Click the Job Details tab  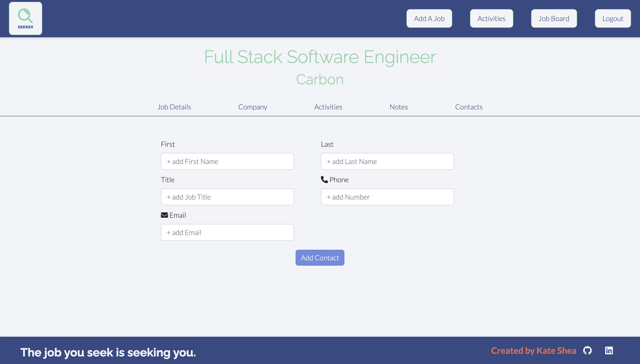pos(174,107)
